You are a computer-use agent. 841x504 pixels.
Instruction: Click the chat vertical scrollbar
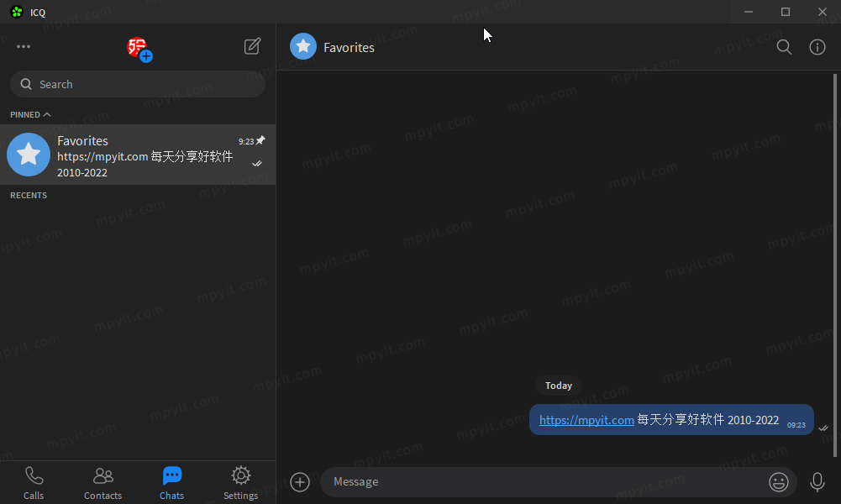click(834, 265)
